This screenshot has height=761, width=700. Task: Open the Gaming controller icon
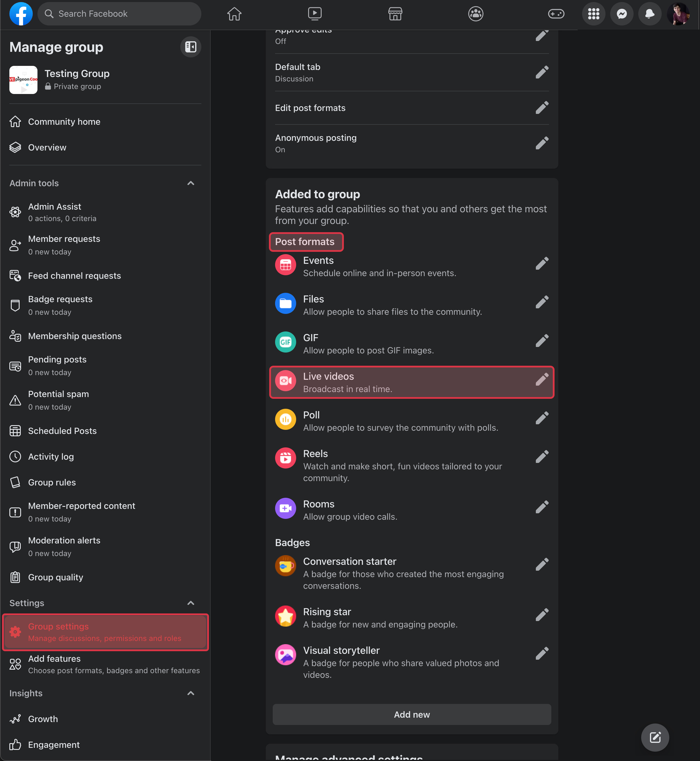click(556, 14)
